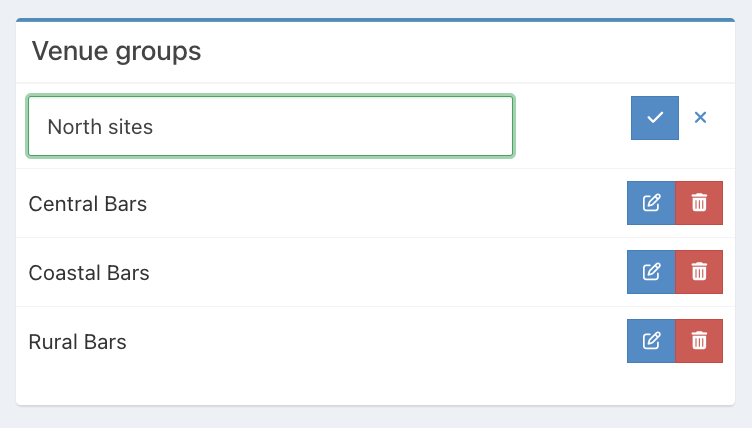Select the Central Bars row label
Screen dimensions: 752x428
click(88, 204)
